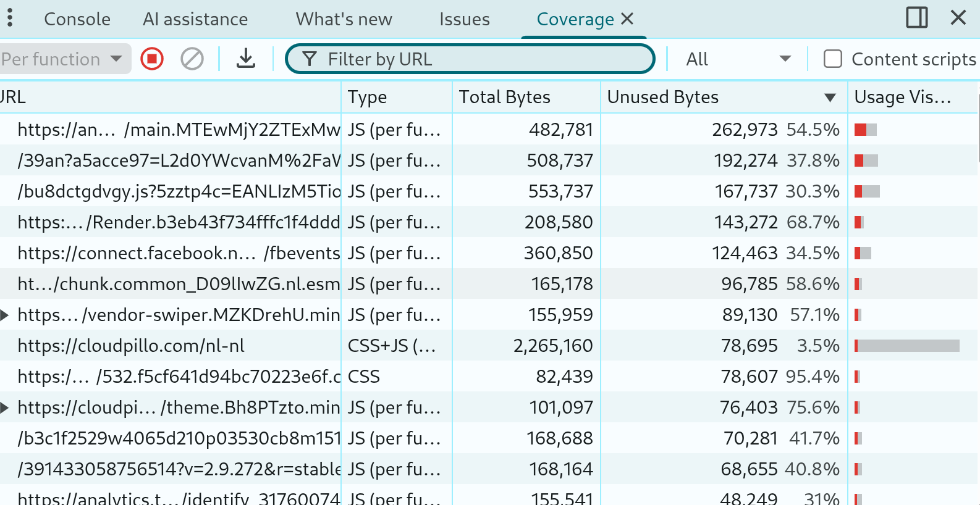
Task: Open the All coverage type dropdown
Action: click(738, 59)
